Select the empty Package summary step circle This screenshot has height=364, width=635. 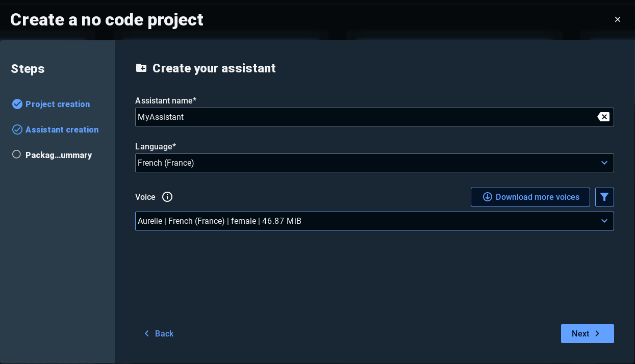coord(17,154)
